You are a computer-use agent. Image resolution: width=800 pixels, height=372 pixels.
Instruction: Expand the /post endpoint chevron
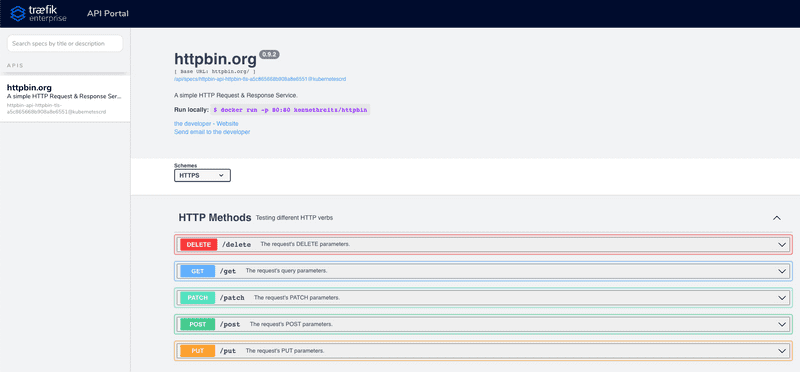click(x=782, y=325)
